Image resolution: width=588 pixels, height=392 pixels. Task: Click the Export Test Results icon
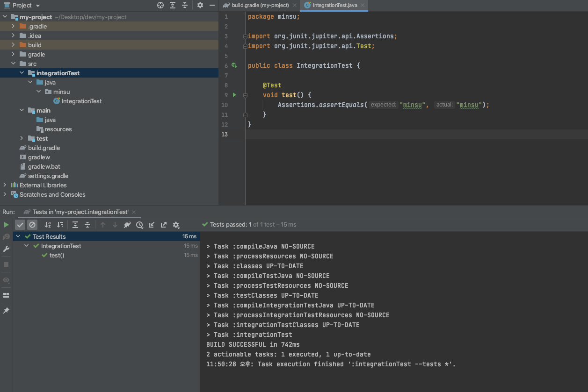[x=164, y=225]
